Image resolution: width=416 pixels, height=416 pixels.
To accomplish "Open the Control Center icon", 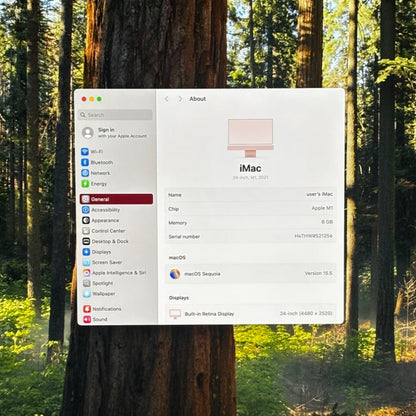I will [86, 231].
